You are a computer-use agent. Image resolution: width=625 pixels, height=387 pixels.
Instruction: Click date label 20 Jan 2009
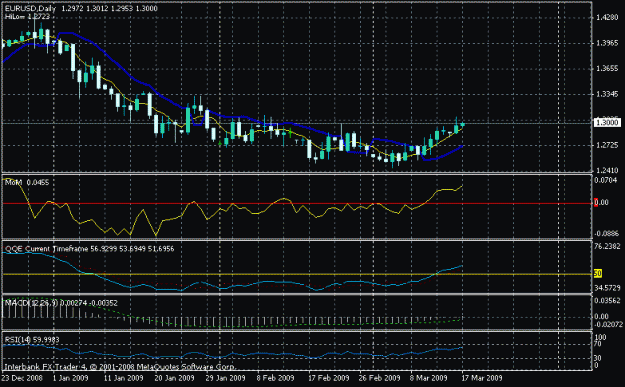click(x=174, y=378)
